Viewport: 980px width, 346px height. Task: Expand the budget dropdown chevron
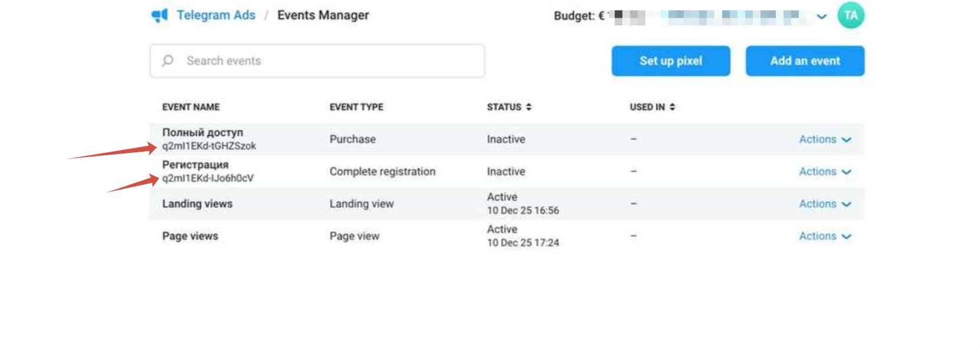821,17
